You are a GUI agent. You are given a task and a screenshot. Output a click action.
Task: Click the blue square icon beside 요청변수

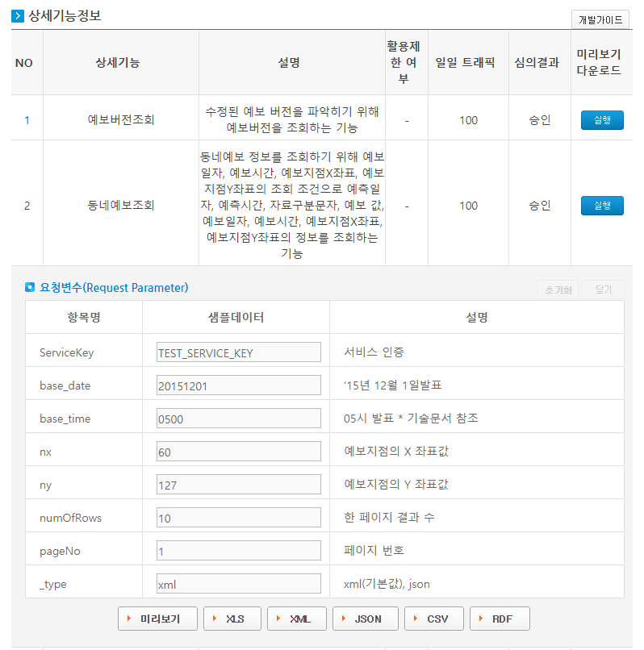30,287
